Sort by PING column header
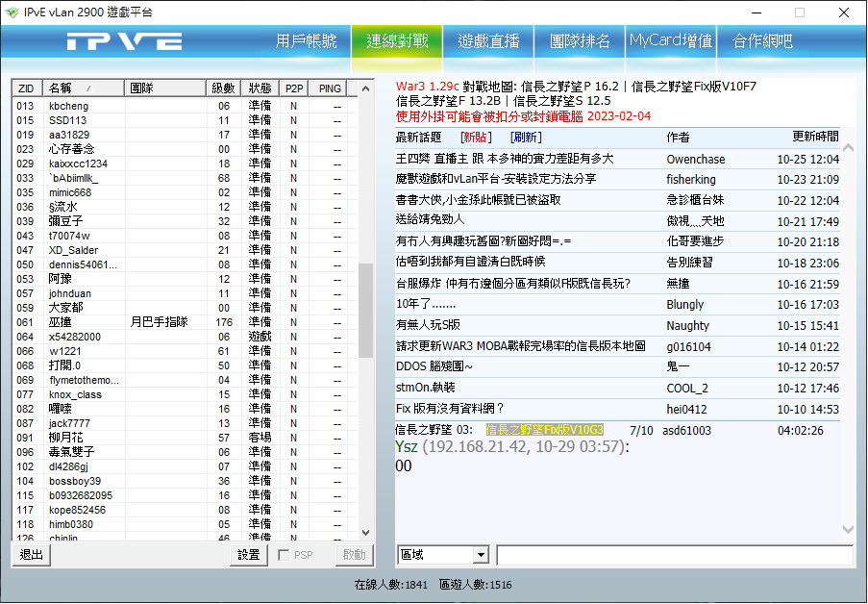 pos(330,88)
